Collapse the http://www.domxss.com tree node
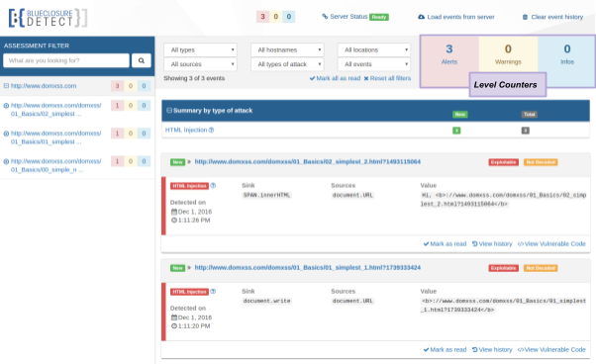 click(6, 86)
